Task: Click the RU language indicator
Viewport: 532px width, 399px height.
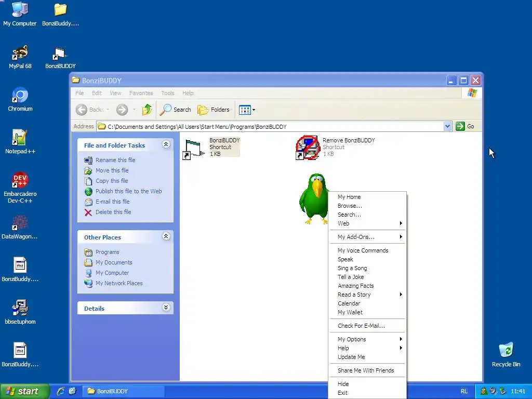Action: pyautogui.click(x=464, y=391)
